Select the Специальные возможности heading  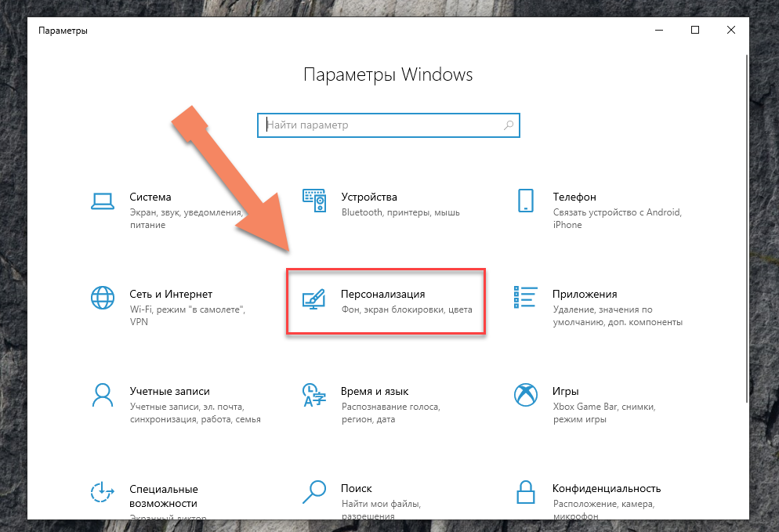click(x=164, y=496)
